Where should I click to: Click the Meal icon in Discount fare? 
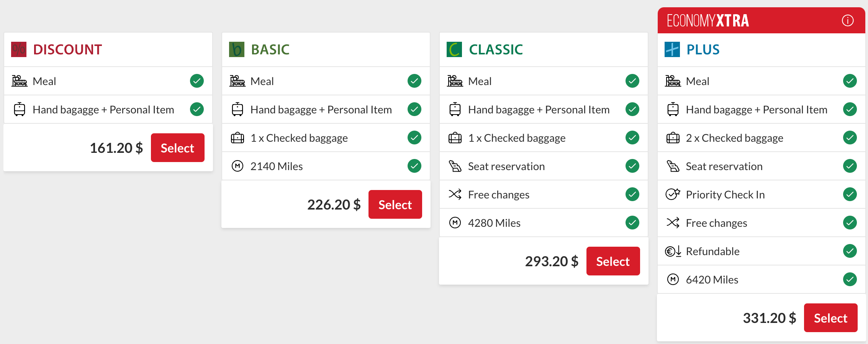pos(20,81)
